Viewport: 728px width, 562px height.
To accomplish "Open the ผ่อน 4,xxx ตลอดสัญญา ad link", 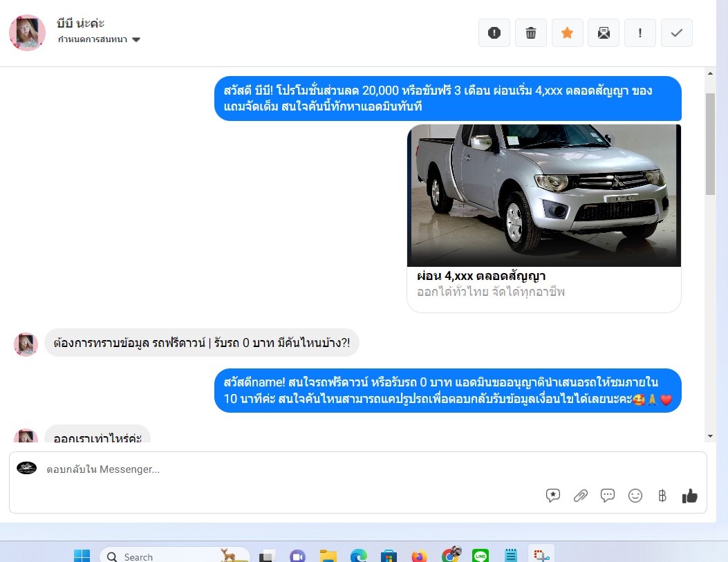I will point(481,276).
